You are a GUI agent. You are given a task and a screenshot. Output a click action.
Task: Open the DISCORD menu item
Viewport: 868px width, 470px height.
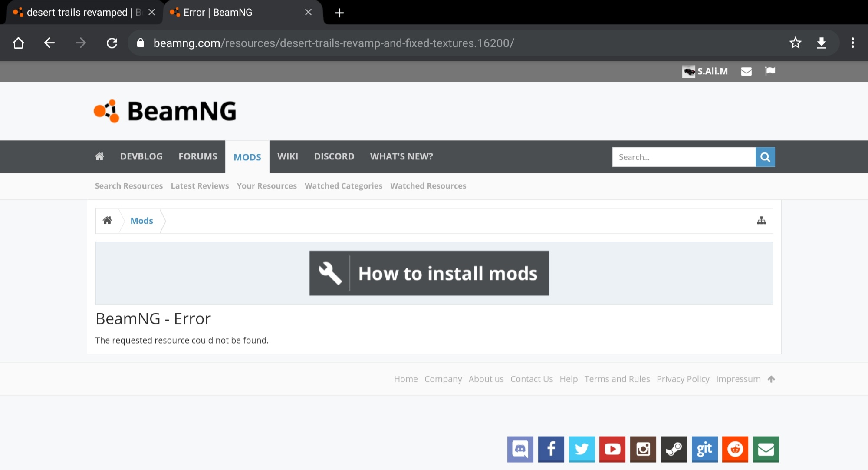[334, 156]
